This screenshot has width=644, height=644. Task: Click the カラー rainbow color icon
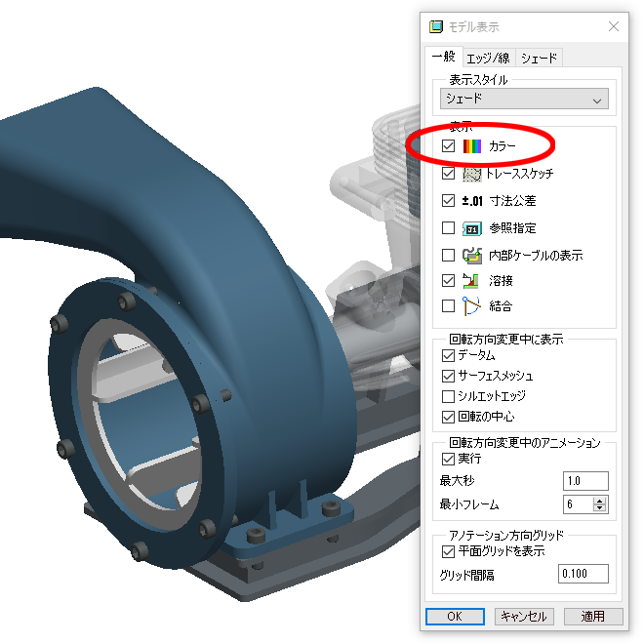tap(472, 146)
